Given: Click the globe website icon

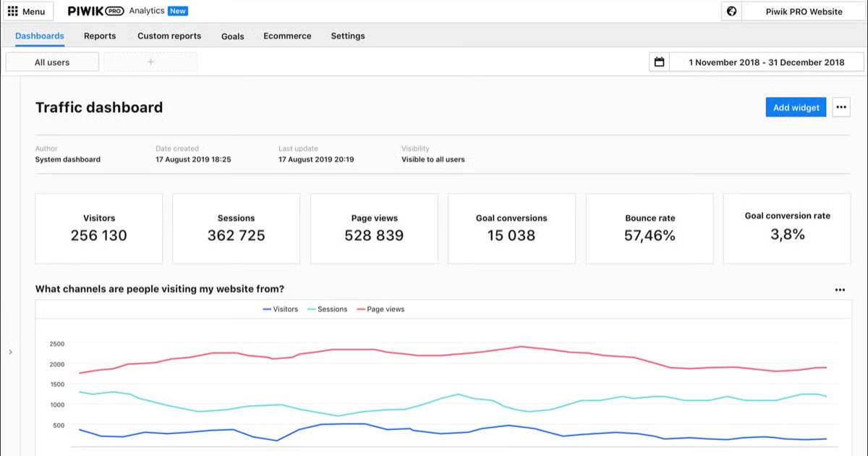Looking at the screenshot, I should pyautogui.click(x=732, y=12).
